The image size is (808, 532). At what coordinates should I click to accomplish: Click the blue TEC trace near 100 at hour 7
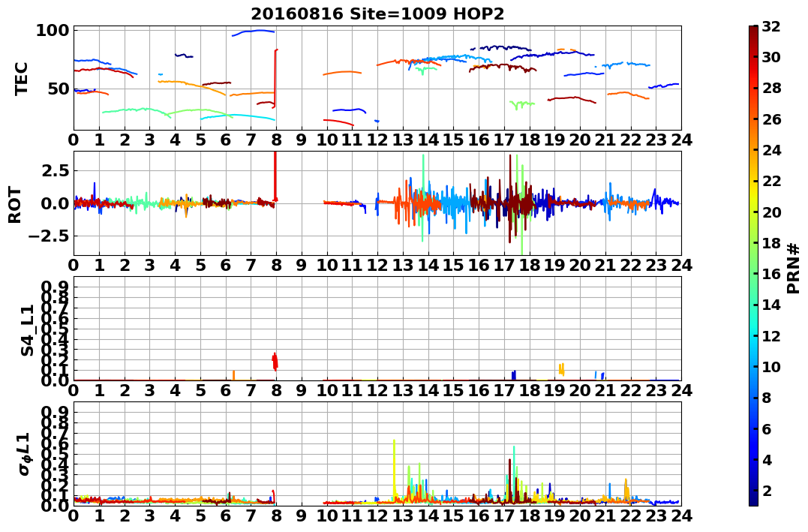point(253,32)
